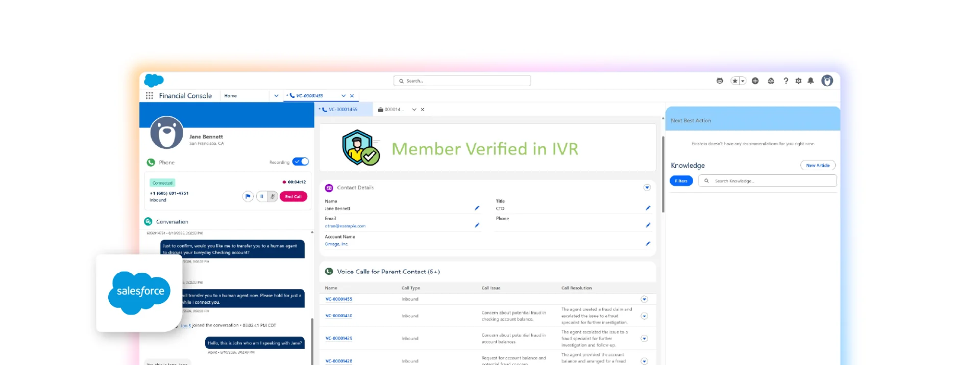Click the End Call button
Viewport: 980px width, 365px height.
(293, 196)
